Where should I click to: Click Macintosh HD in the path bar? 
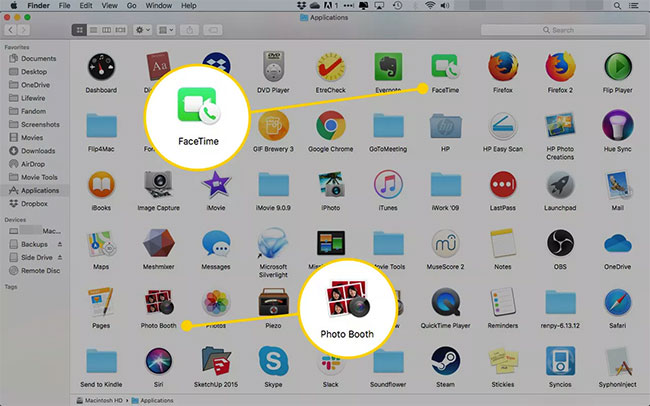point(105,399)
